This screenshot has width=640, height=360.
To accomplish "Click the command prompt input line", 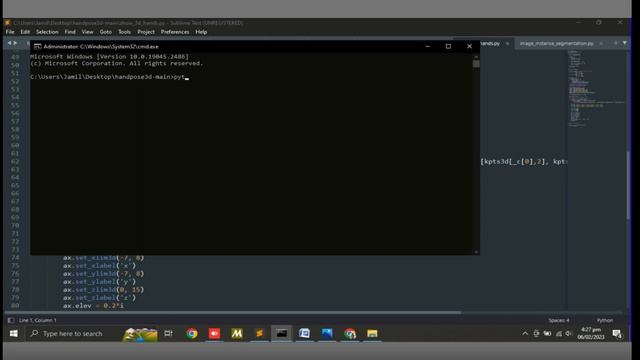I will (x=109, y=77).
